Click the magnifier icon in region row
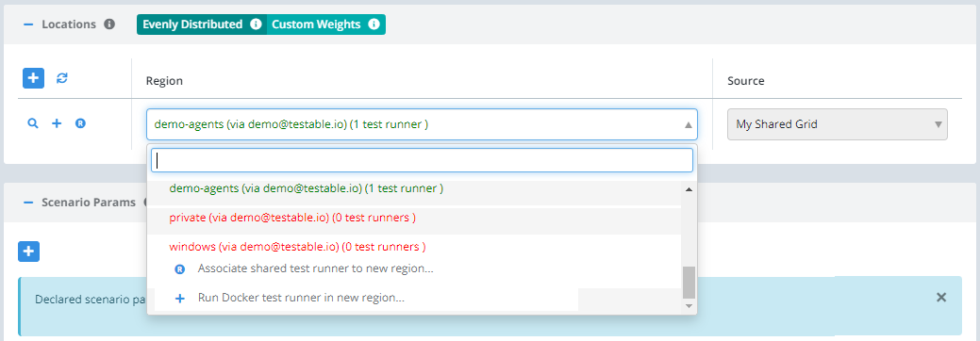 (33, 123)
